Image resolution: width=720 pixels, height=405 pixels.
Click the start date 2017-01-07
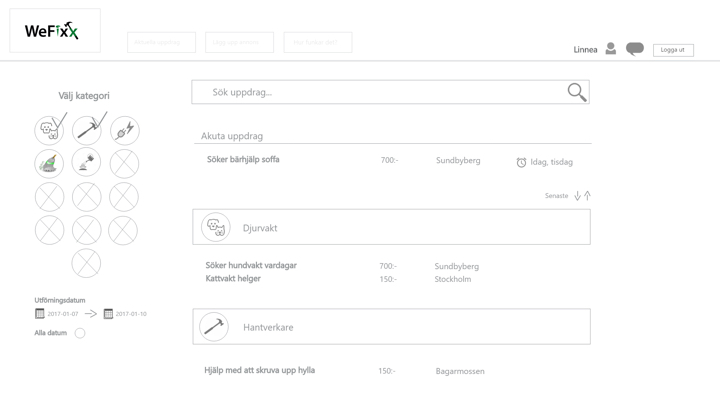pyautogui.click(x=63, y=314)
